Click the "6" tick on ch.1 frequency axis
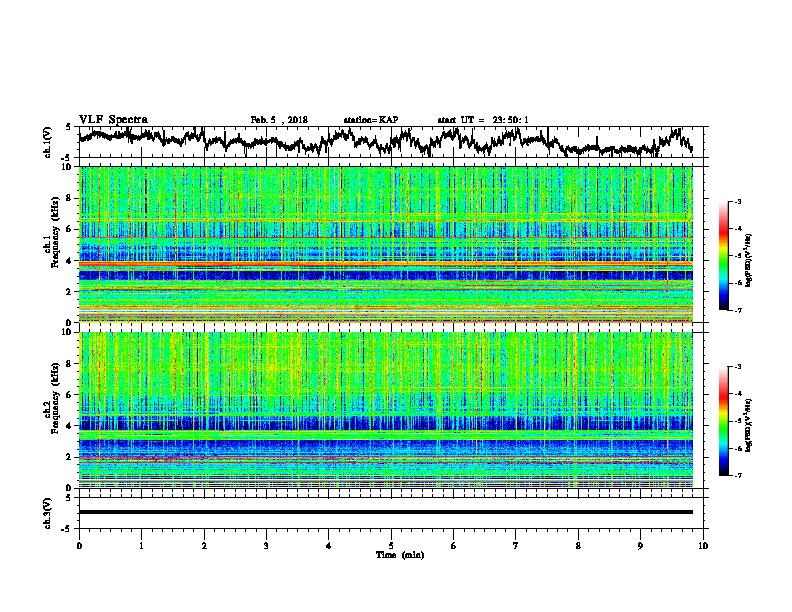The image size is (792, 612). (70, 229)
